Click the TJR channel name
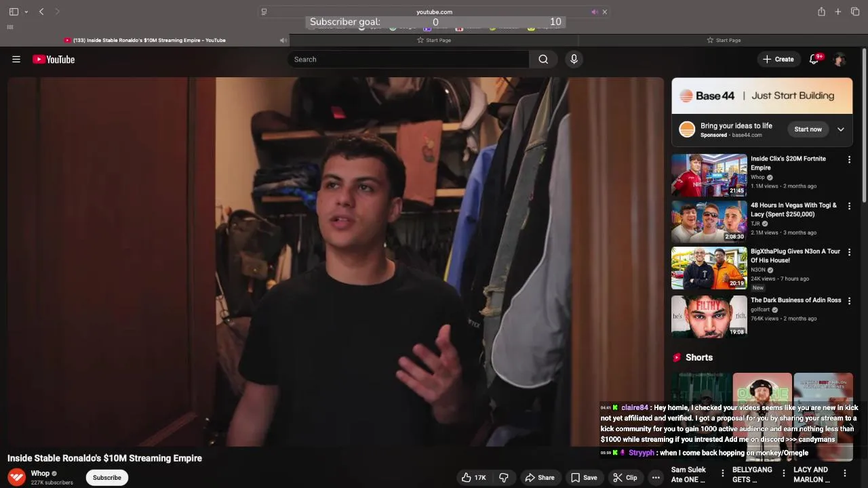The width and height of the screenshot is (868, 488). point(755,224)
